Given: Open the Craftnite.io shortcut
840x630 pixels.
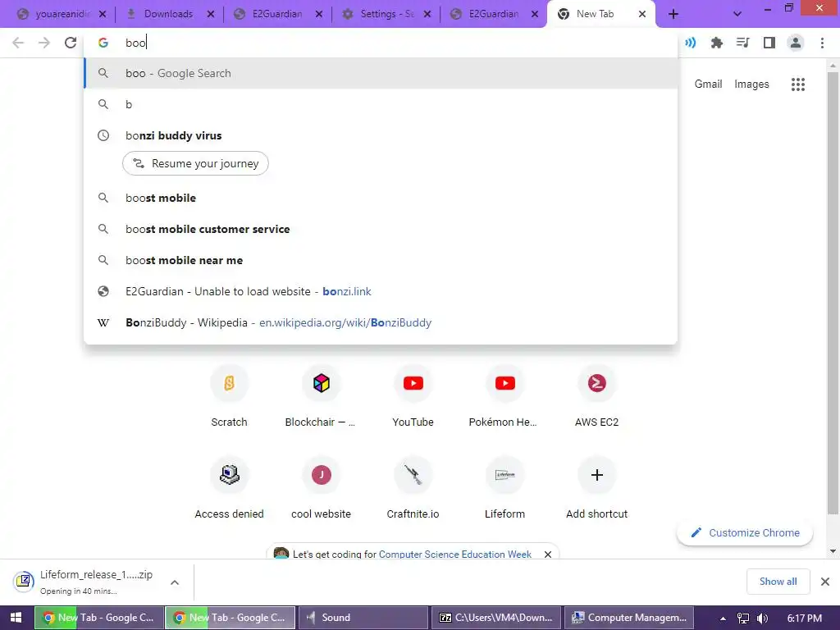Looking at the screenshot, I should coord(413,488).
